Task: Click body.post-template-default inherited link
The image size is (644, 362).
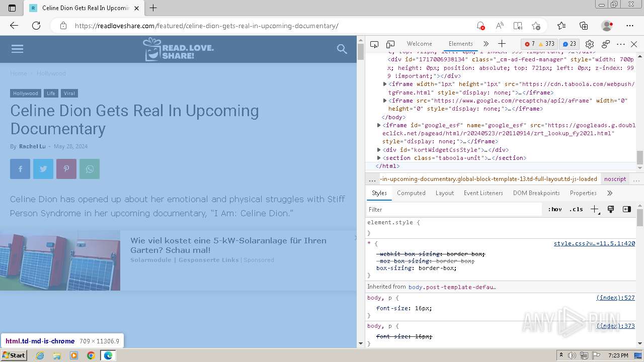Action: coord(452,287)
